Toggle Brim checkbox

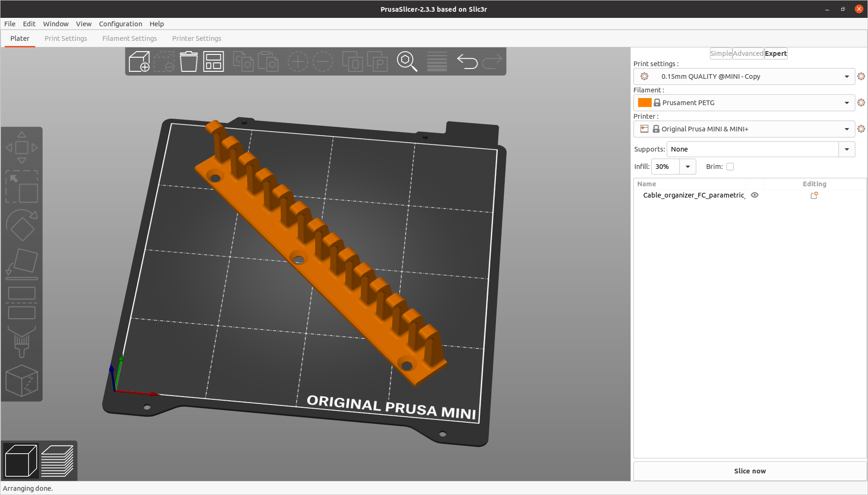click(731, 167)
